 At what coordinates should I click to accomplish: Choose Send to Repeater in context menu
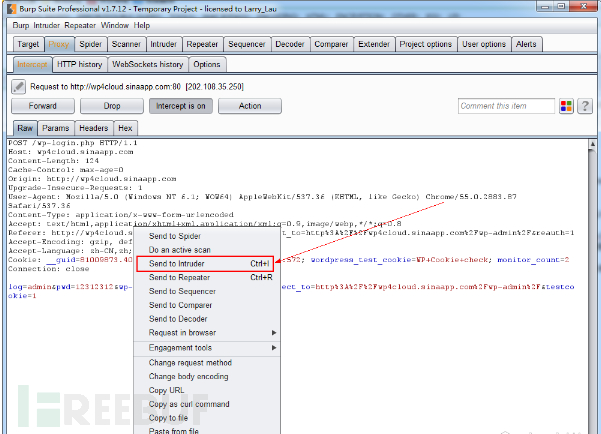tap(207, 278)
